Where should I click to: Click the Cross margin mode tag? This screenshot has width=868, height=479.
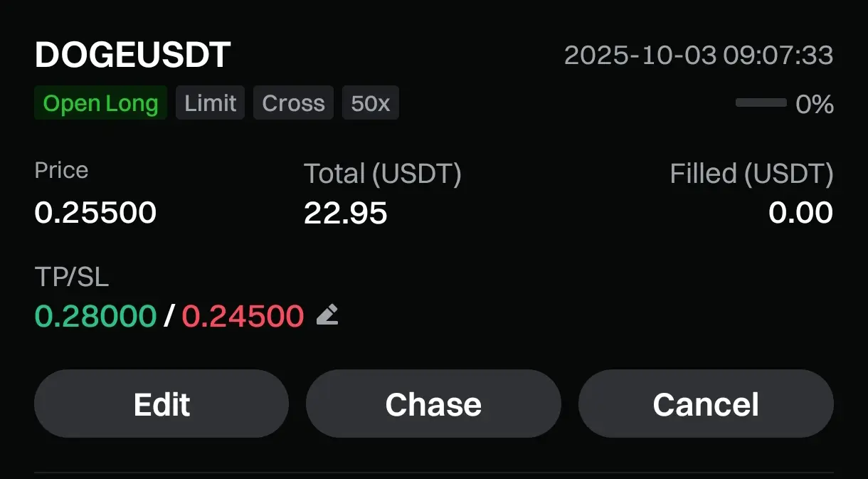click(293, 103)
